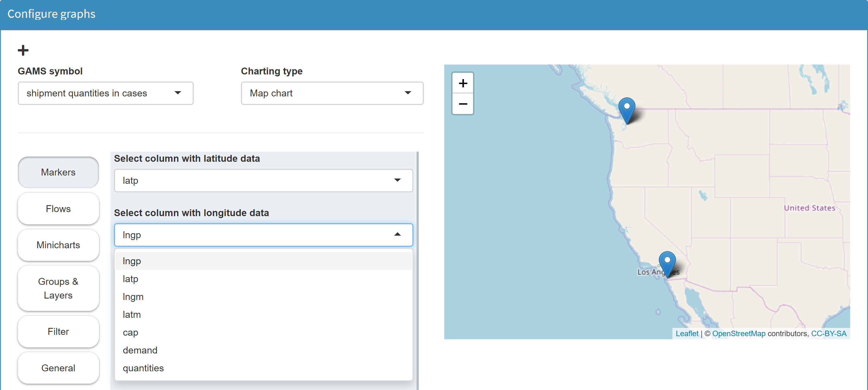Open the latitude data column dropdown

coord(263,180)
